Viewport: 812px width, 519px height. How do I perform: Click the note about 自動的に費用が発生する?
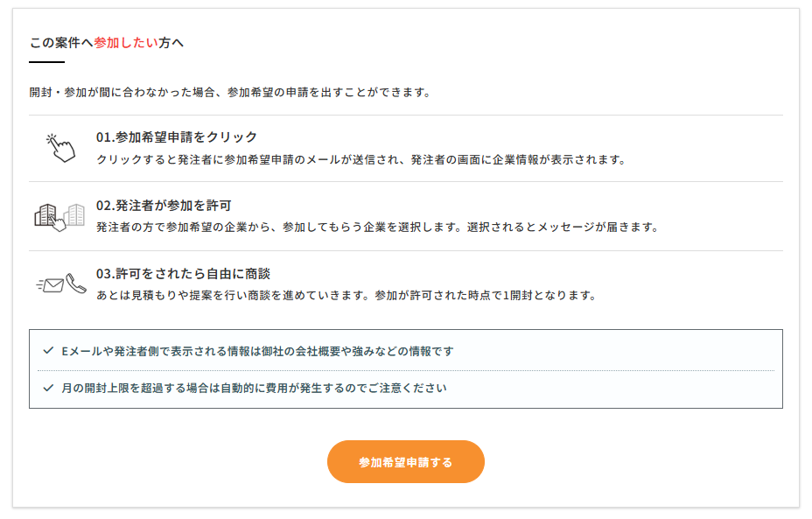click(x=254, y=388)
